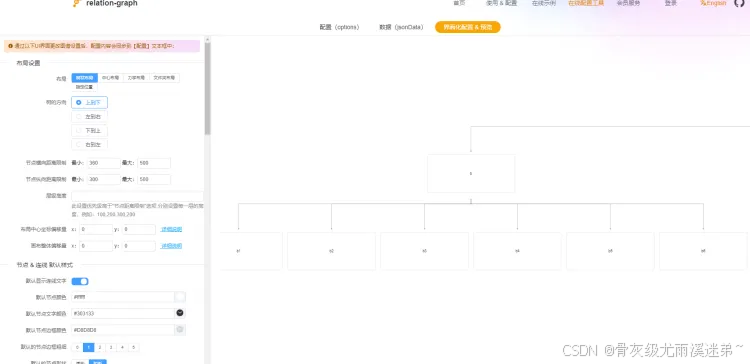Screen dimensions: 750x364
Task: Open the gray node border color swatch
Action: tap(180, 330)
